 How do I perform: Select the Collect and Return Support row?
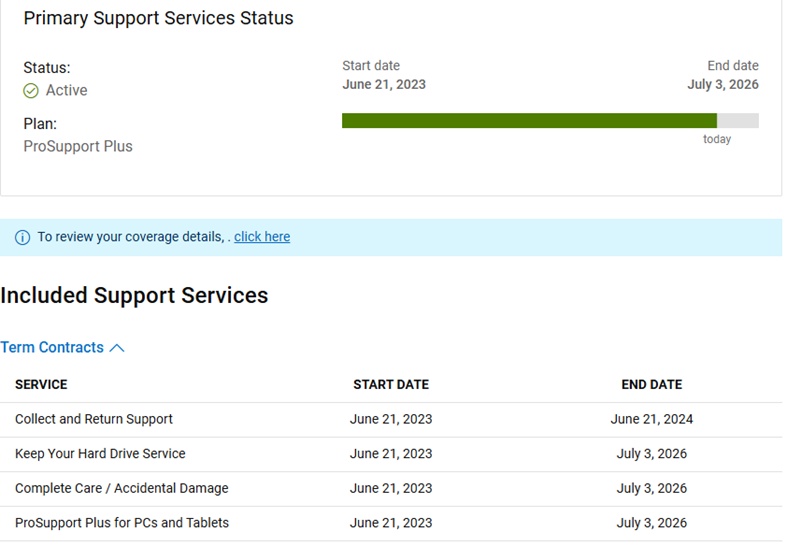[94, 419]
